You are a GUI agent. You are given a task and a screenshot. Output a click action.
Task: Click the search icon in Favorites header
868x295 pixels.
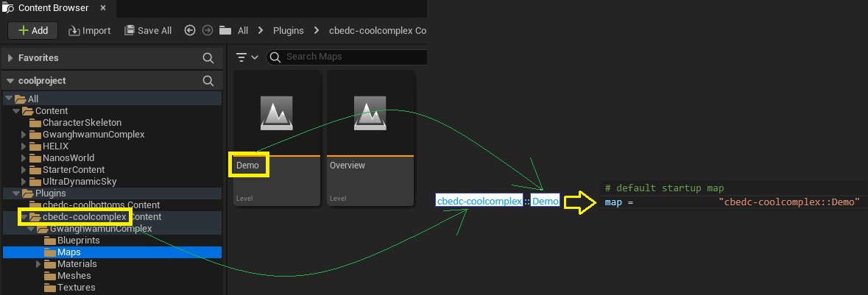[208, 57]
